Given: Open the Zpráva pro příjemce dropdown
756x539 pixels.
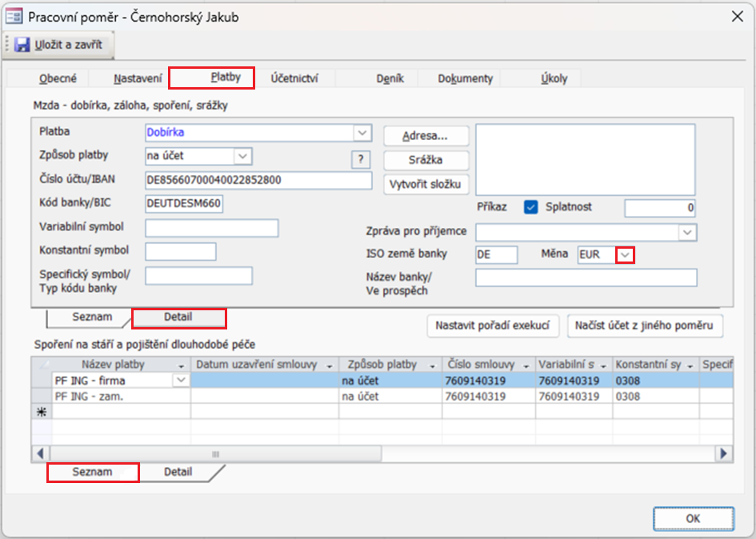Looking at the screenshot, I should (687, 233).
